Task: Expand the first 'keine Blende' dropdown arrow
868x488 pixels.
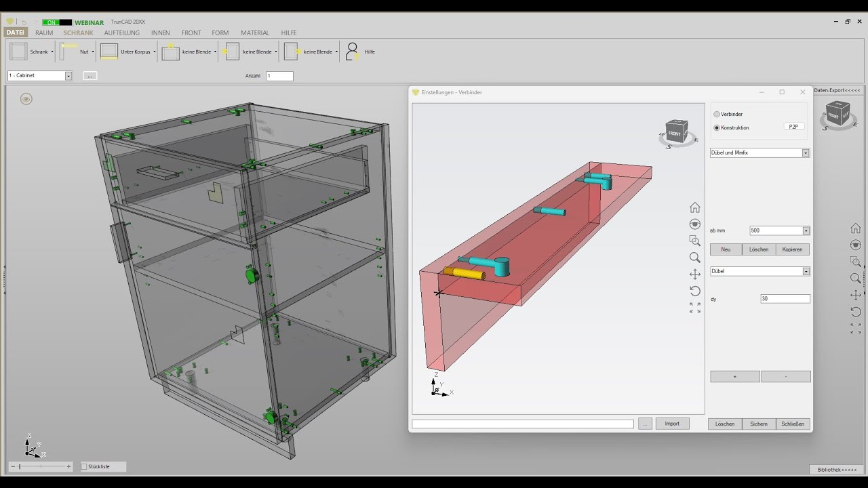Action: (215, 52)
